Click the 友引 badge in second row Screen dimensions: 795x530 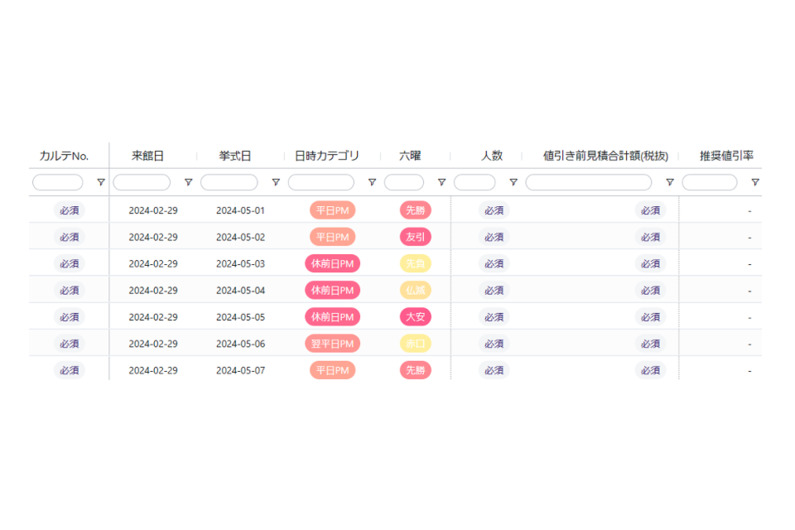click(415, 237)
